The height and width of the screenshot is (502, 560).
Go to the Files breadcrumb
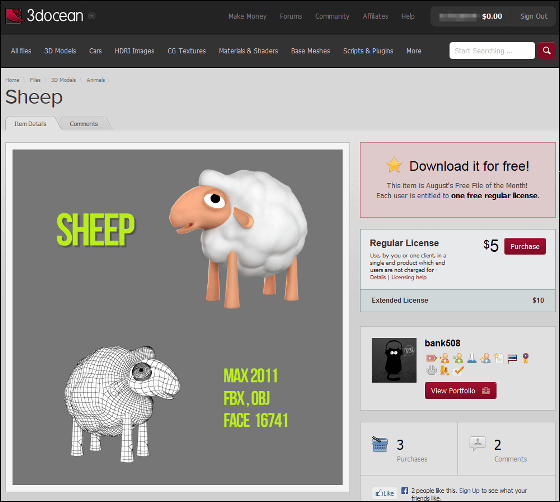35,80
